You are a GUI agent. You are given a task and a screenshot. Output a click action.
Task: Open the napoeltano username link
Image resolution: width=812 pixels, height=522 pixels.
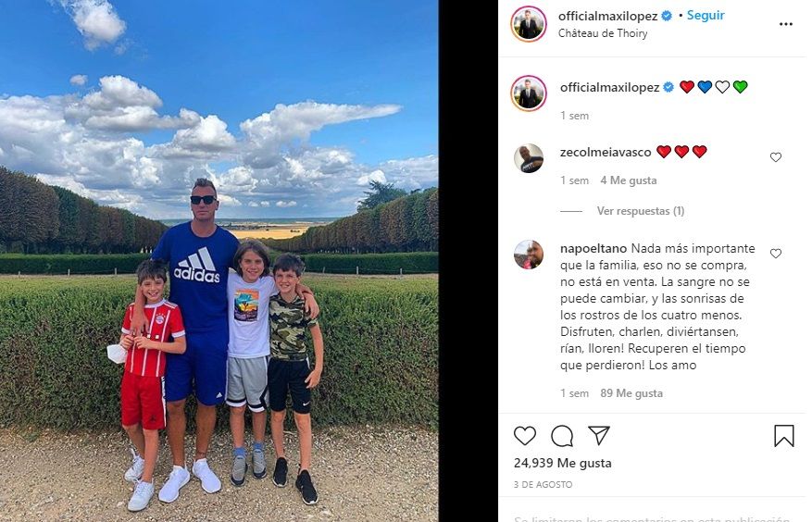coord(593,249)
